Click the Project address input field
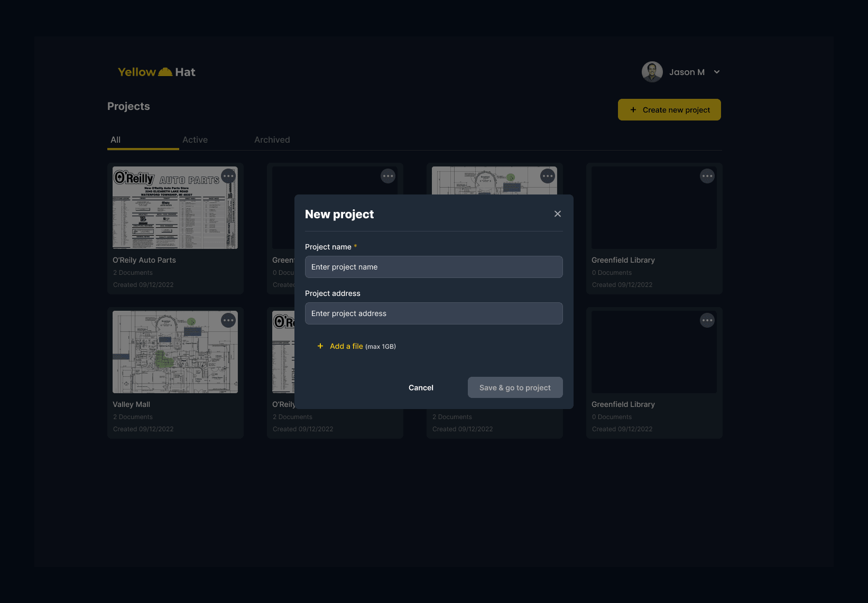Screen dimensions: 868x603 [433, 313]
